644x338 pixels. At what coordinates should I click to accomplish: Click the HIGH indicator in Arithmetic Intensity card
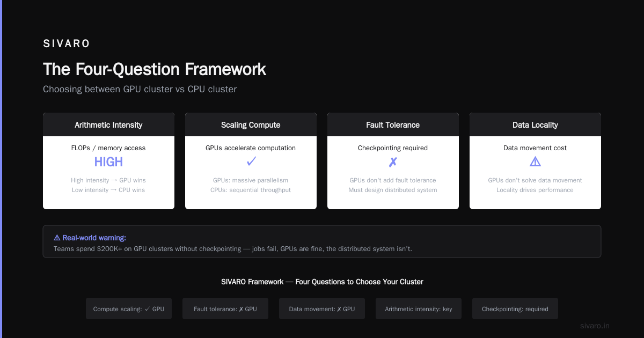pyautogui.click(x=108, y=161)
